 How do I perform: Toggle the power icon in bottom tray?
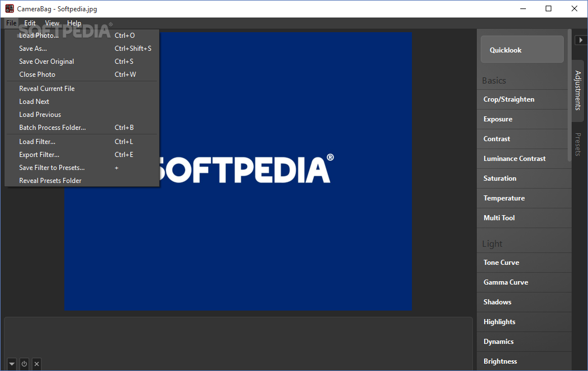click(x=24, y=364)
